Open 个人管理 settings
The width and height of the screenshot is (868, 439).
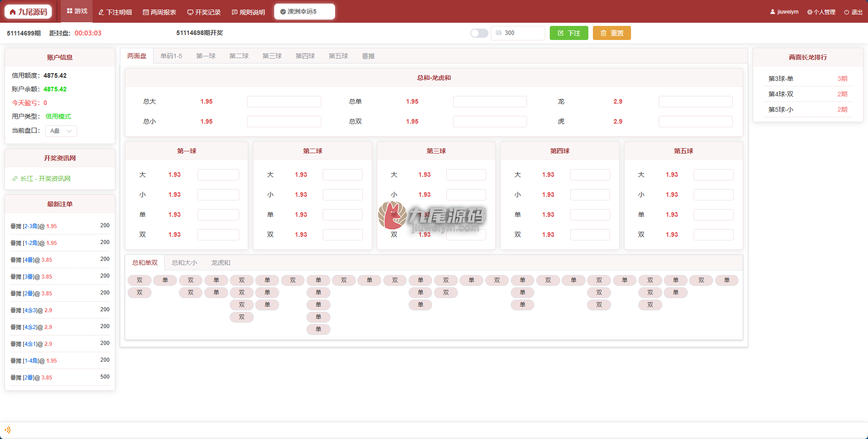821,12
